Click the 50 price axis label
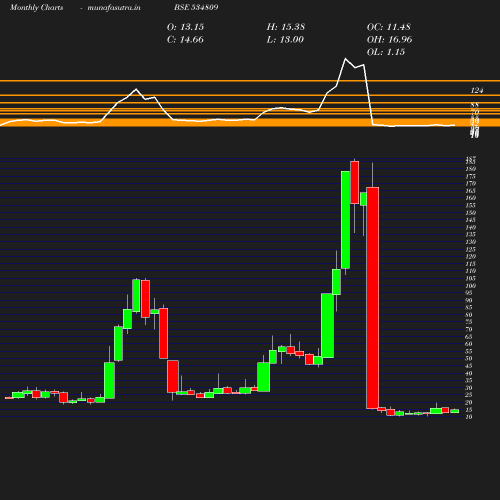Viewport: 500px width, 500px height. [x=469, y=358]
